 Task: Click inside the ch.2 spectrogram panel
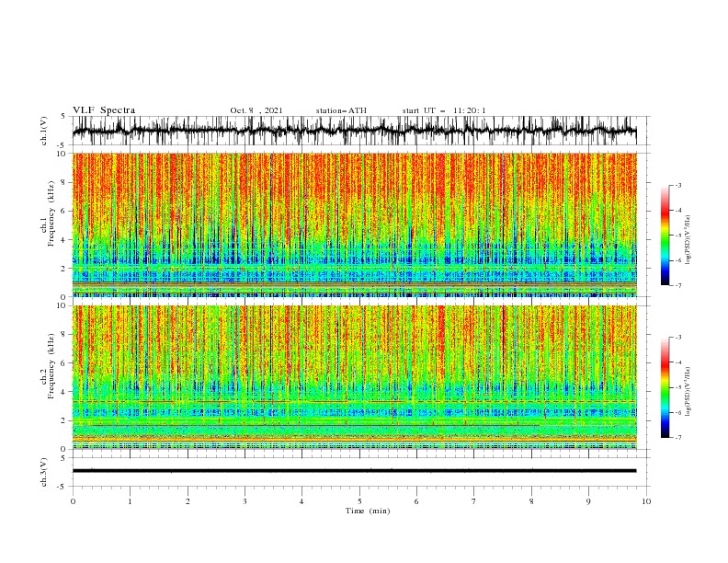tap(354, 377)
